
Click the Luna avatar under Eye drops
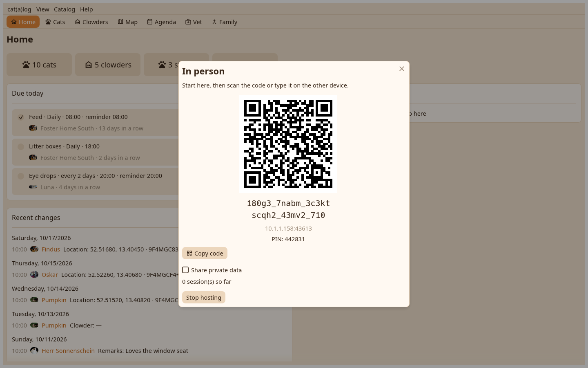click(x=33, y=187)
